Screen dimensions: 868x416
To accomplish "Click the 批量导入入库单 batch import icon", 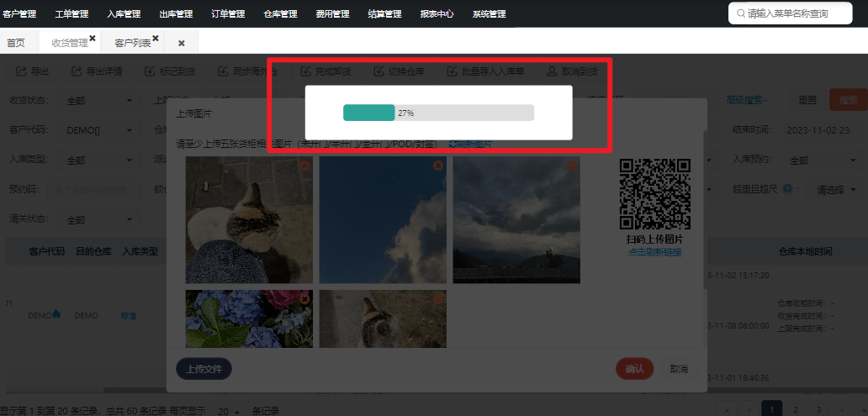I will point(452,71).
